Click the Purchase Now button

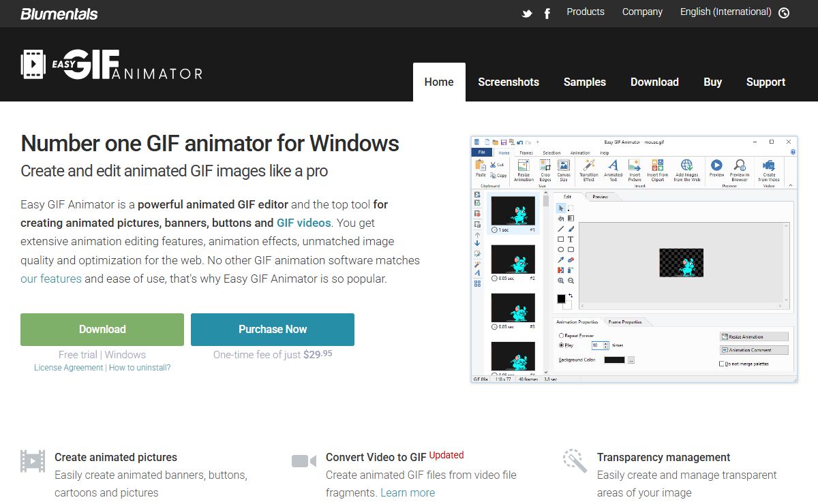click(273, 330)
